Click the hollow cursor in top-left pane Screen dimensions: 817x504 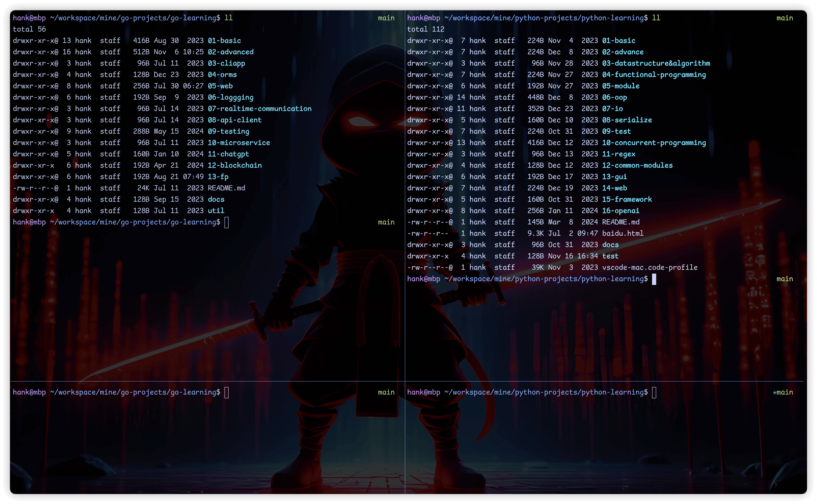226,222
